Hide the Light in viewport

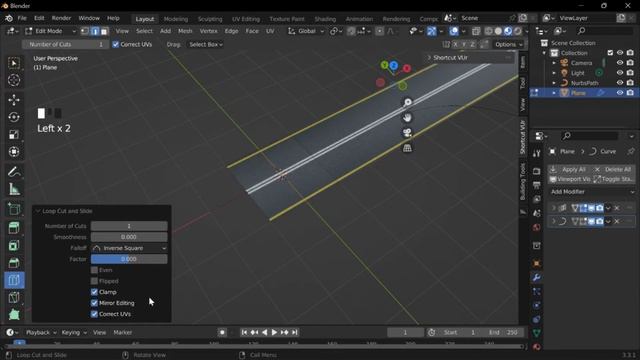point(620,73)
